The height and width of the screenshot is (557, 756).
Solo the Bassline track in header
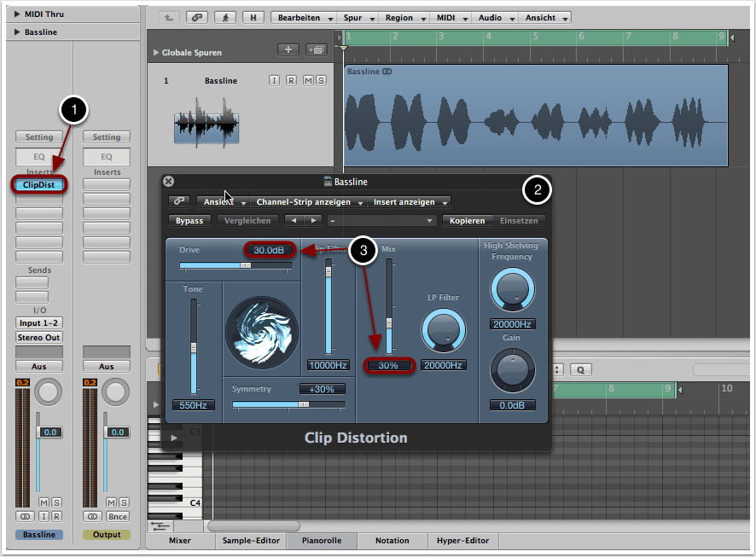pos(321,81)
